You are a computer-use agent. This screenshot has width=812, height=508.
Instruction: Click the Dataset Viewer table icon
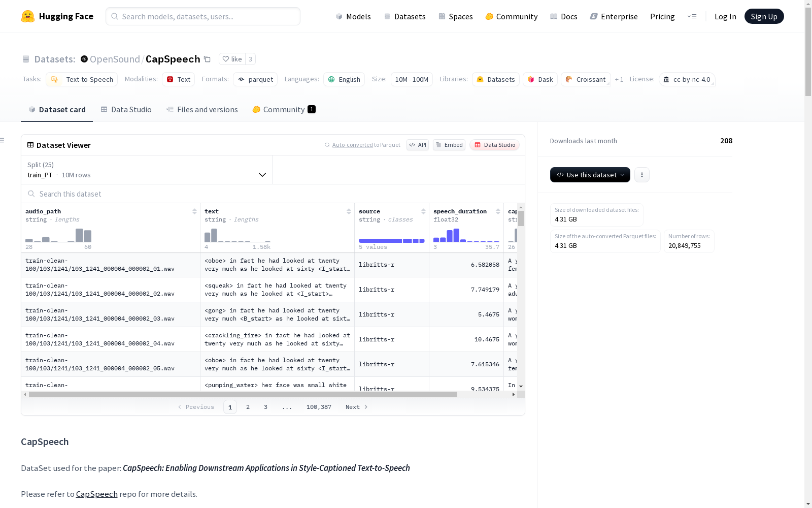pyautogui.click(x=30, y=145)
